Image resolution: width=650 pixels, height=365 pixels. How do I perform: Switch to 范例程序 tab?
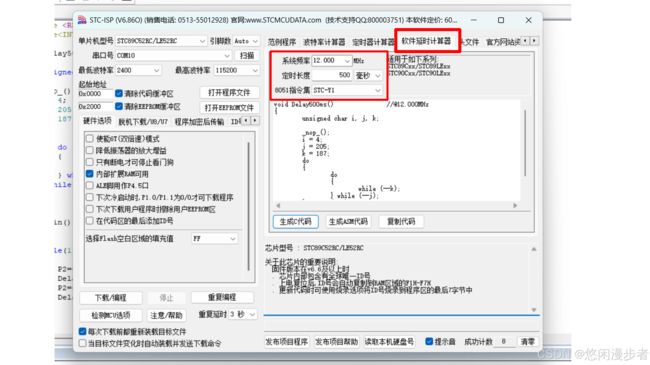click(x=282, y=42)
